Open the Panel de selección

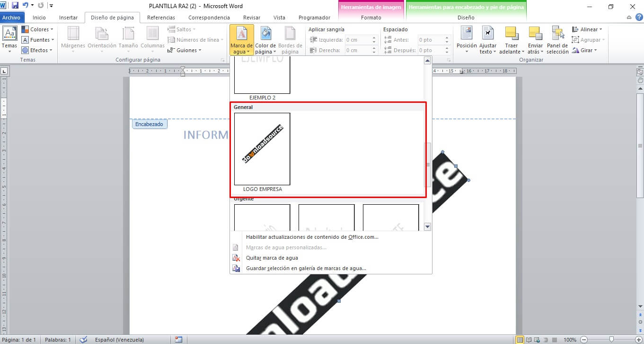tap(558, 40)
